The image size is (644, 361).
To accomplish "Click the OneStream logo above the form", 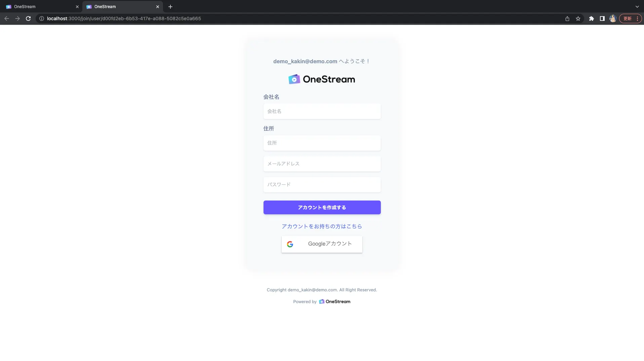I will point(322,79).
